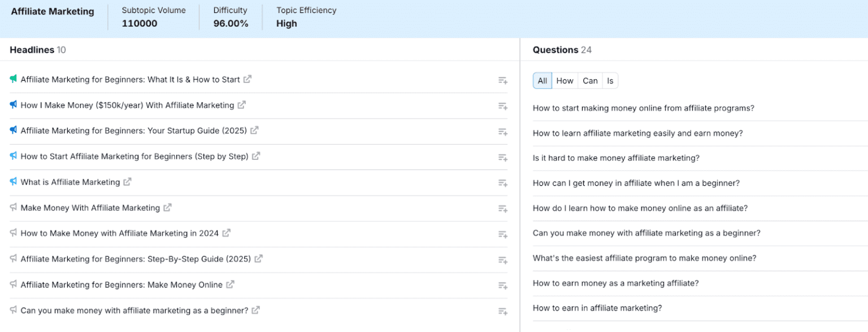Filter questions by 'Can'
The image size is (868, 332).
(590, 81)
